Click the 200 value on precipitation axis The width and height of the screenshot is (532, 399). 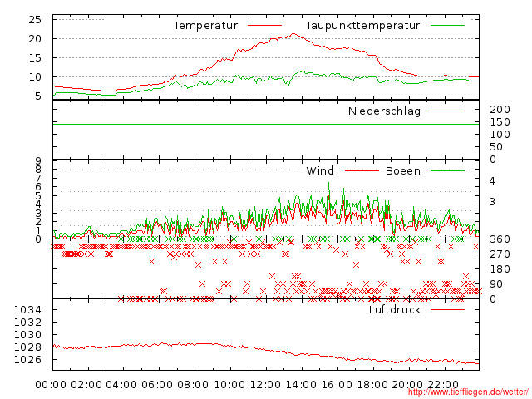coord(500,109)
